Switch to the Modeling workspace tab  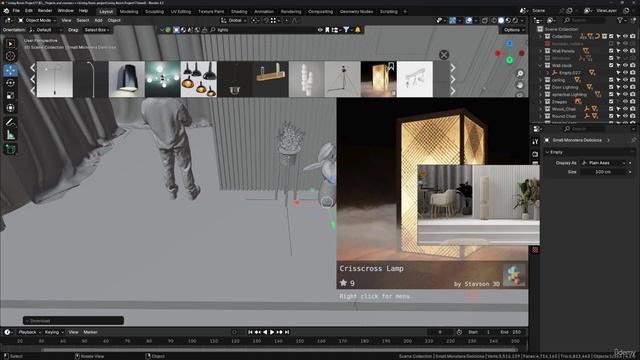pyautogui.click(x=129, y=11)
